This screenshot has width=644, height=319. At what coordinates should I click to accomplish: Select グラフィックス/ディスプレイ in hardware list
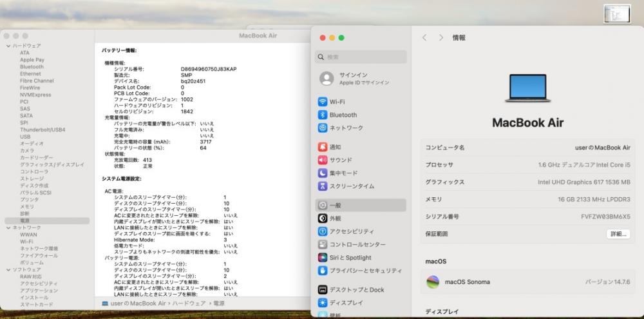coord(52,164)
